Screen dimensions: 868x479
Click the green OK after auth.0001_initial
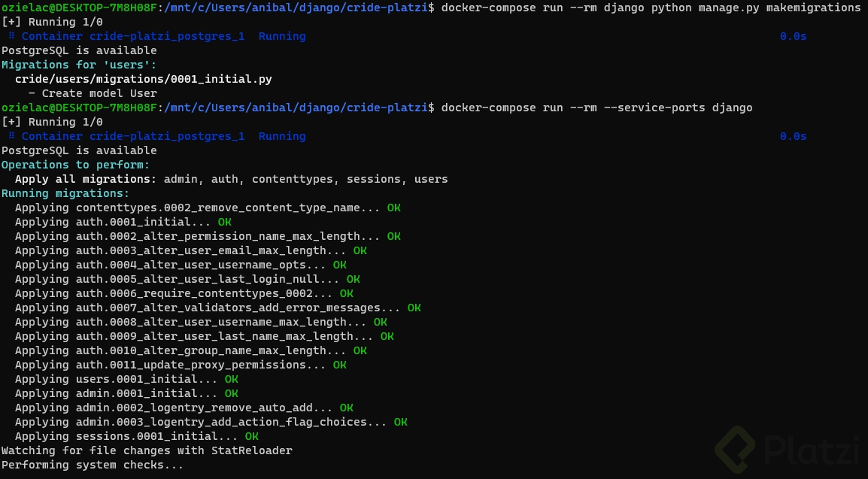point(225,222)
